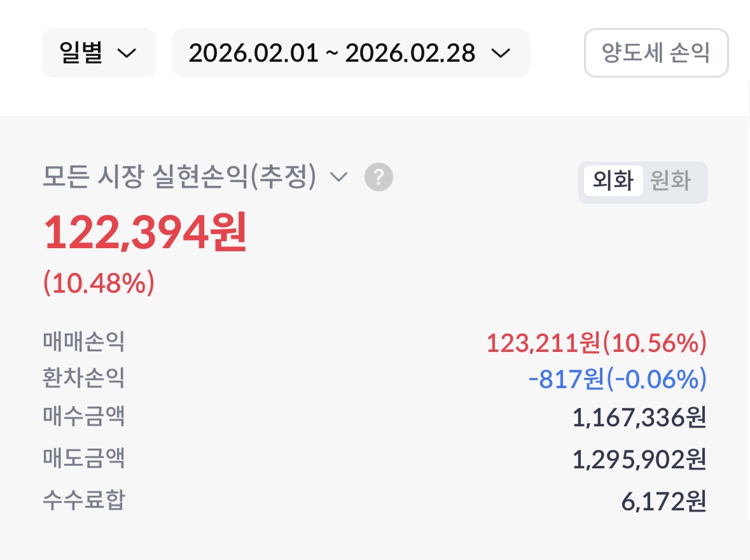The image size is (750, 560).
Task: Click the 123,211원(10.56%) trading profit value
Action: (x=596, y=344)
